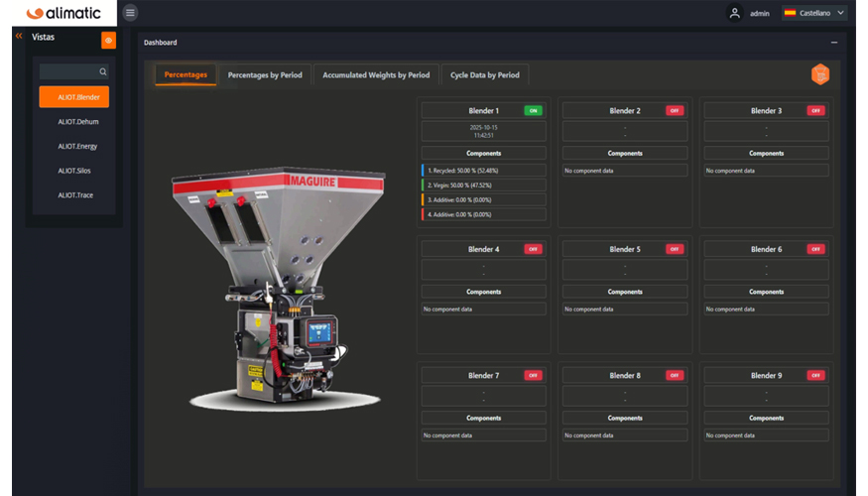The width and height of the screenshot is (868, 496).
Task: Collapse the sidebar with double chevron
Action: click(x=19, y=36)
